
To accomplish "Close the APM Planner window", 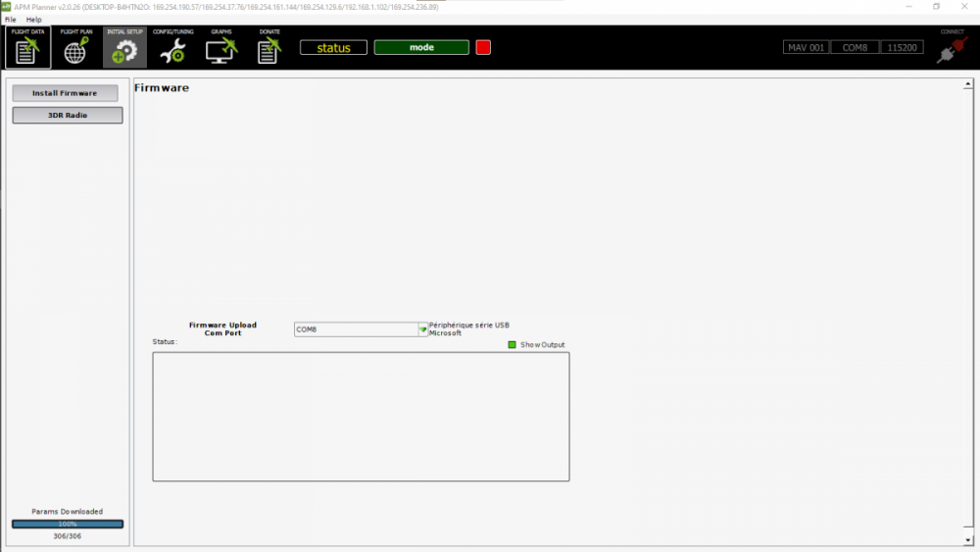I will coord(964,6).
